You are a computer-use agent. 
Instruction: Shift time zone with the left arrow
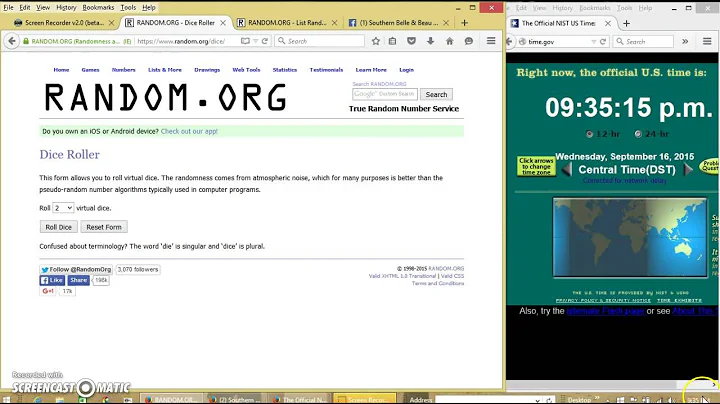pyautogui.click(x=567, y=169)
